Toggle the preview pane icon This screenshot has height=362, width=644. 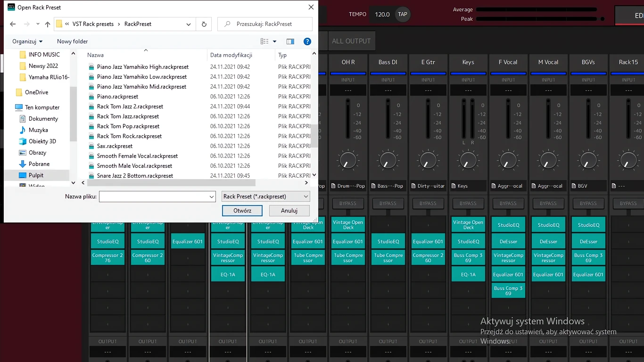[x=290, y=41]
